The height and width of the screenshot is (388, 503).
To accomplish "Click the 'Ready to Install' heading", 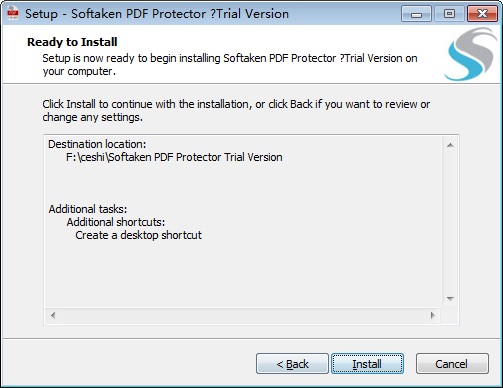I will 72,42.
